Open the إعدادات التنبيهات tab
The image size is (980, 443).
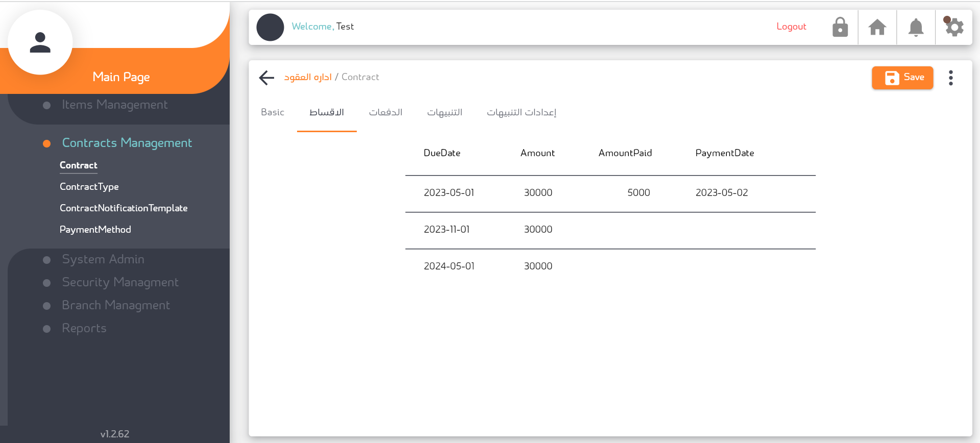coord(521,112)
